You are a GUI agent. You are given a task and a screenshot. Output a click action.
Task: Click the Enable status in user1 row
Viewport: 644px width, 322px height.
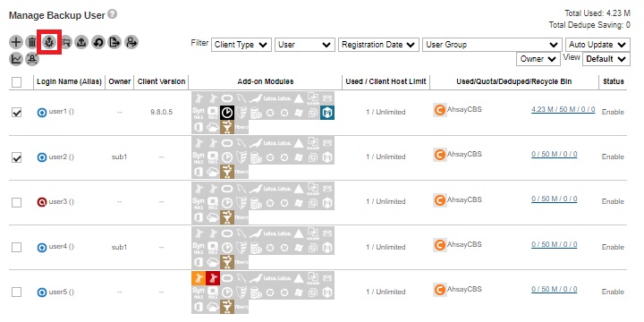tap(613, 112)
